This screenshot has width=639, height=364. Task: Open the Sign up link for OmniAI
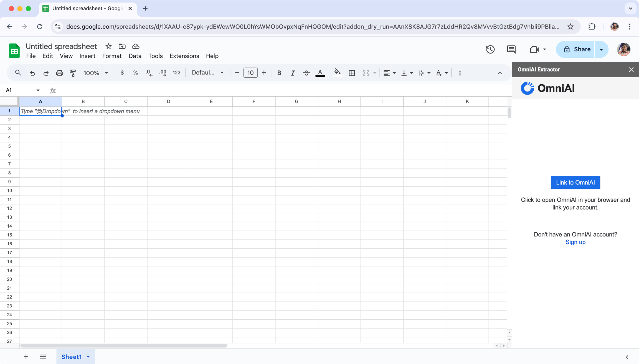pyautogui.click(x=575, y=242)
